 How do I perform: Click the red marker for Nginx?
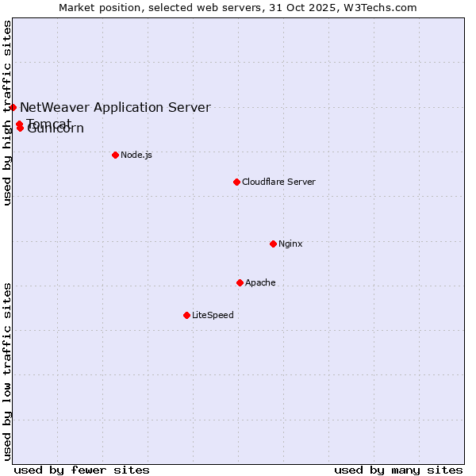coord(273,244)
